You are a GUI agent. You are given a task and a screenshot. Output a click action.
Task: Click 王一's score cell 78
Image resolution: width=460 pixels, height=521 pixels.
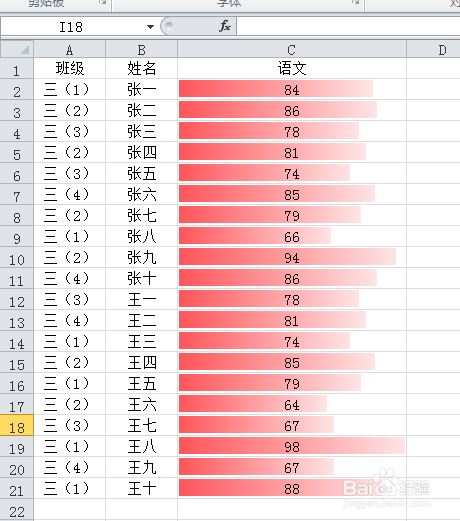coord(292,300)
